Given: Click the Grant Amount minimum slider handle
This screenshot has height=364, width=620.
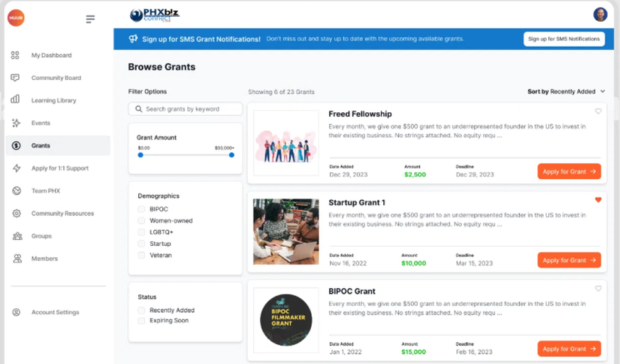Looking at the screenshot, I should (140, 155).
